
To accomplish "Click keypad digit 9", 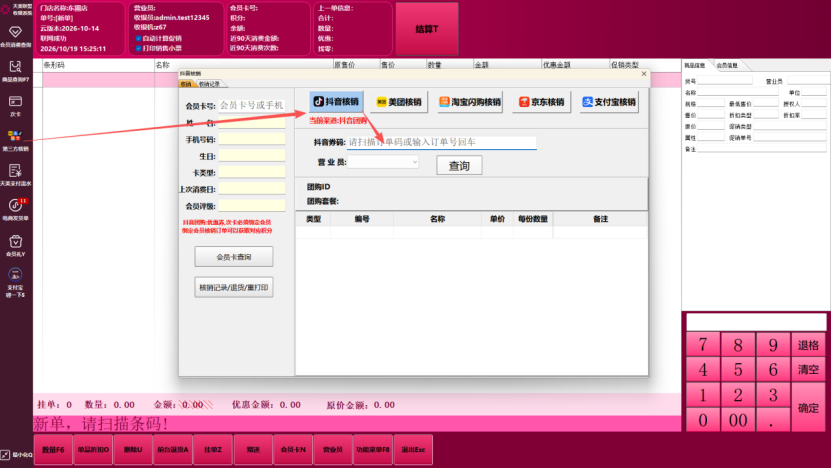I will [x=773, y=345].
